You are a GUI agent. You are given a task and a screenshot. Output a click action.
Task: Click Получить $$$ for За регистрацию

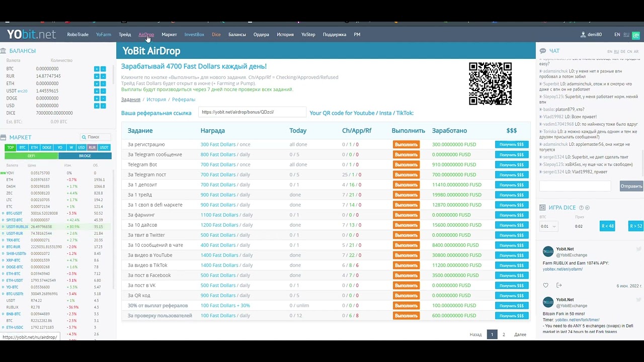point(512,144)
